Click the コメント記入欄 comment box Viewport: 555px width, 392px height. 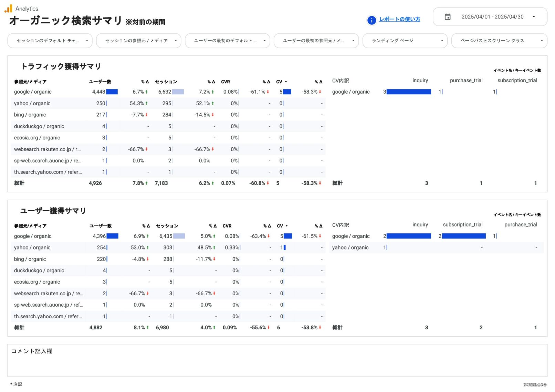point(277,361)
